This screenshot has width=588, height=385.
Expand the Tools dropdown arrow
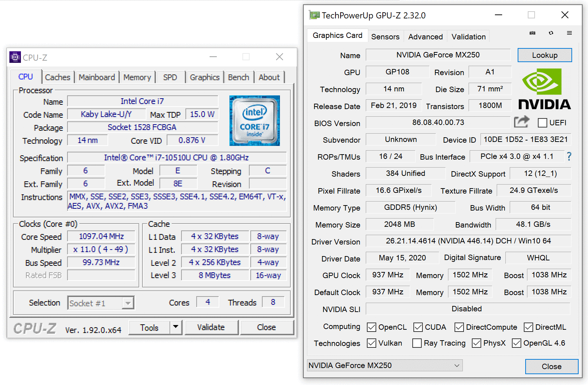(176, 327)
